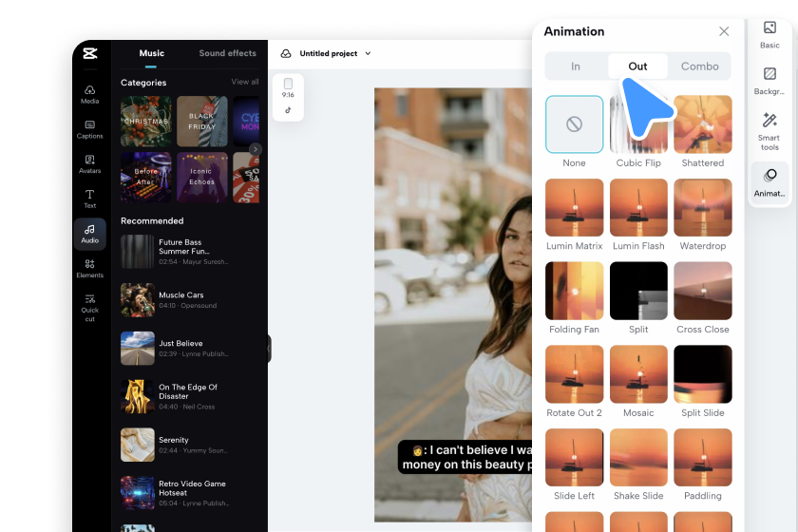798x532 pixels.
Task: Open the Avatars panel
Action: point(89,164)
